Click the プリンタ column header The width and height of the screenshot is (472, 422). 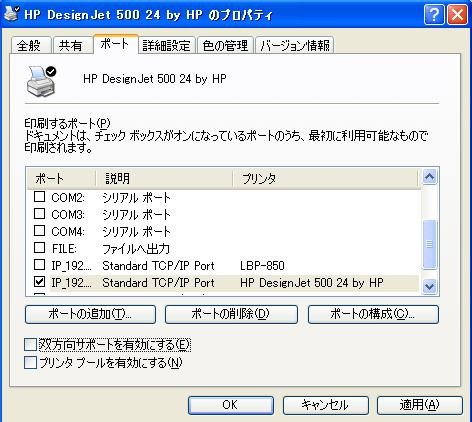point(325,179)
